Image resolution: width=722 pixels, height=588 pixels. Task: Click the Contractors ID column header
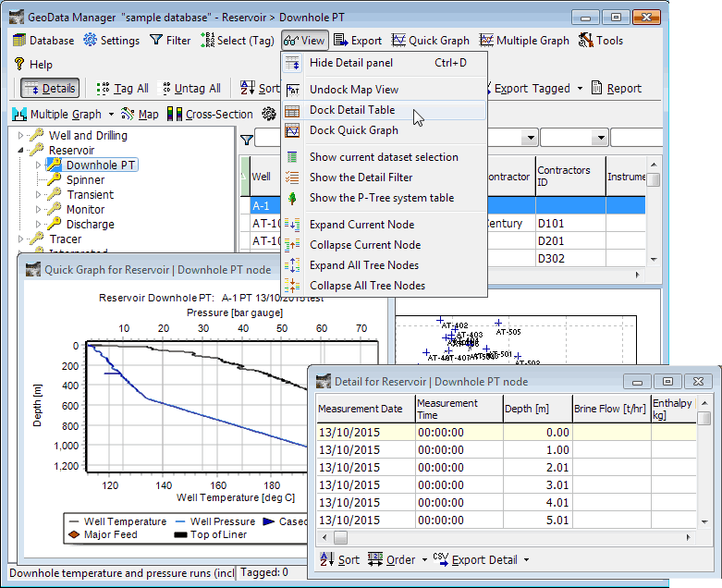point(570,177)
